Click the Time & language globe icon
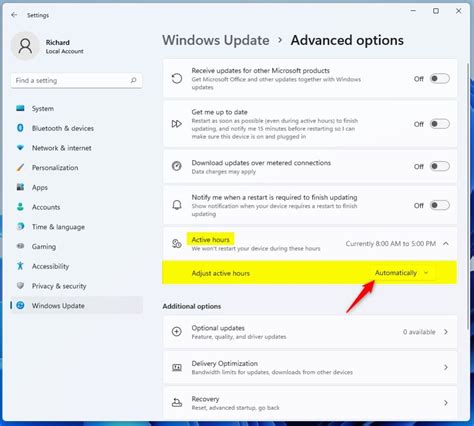Image resolution: width=474 pixels, height=426 pixels. (20, 227)
